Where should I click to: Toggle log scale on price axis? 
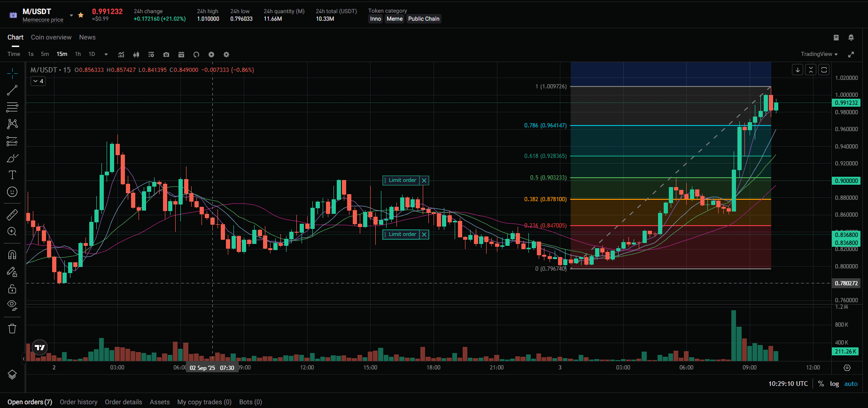point(834,384)
